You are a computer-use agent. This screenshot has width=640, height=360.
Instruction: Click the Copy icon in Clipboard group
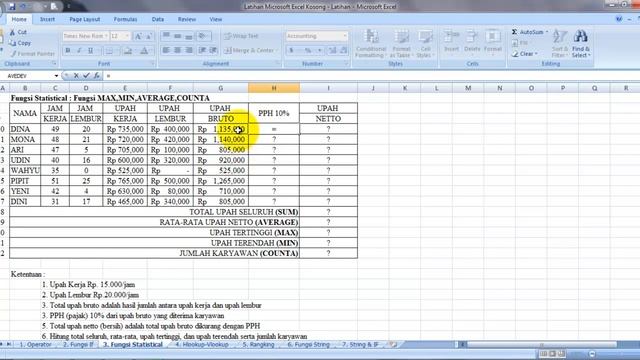click(12, 43)
